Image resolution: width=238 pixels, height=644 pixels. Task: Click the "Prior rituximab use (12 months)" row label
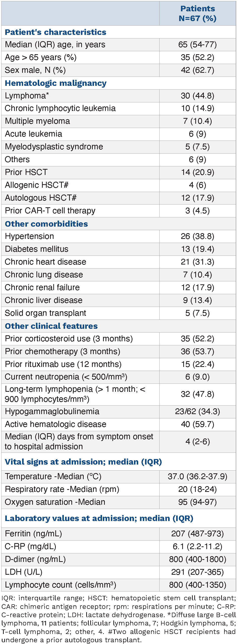(x=63, y=364)
